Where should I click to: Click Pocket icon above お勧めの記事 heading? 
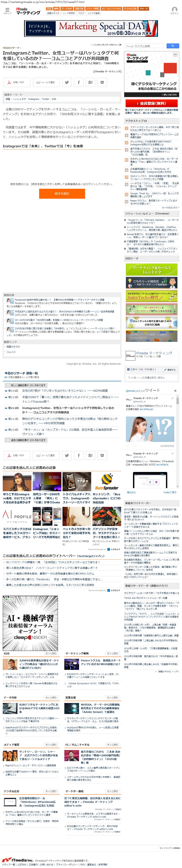click(102, 455)
